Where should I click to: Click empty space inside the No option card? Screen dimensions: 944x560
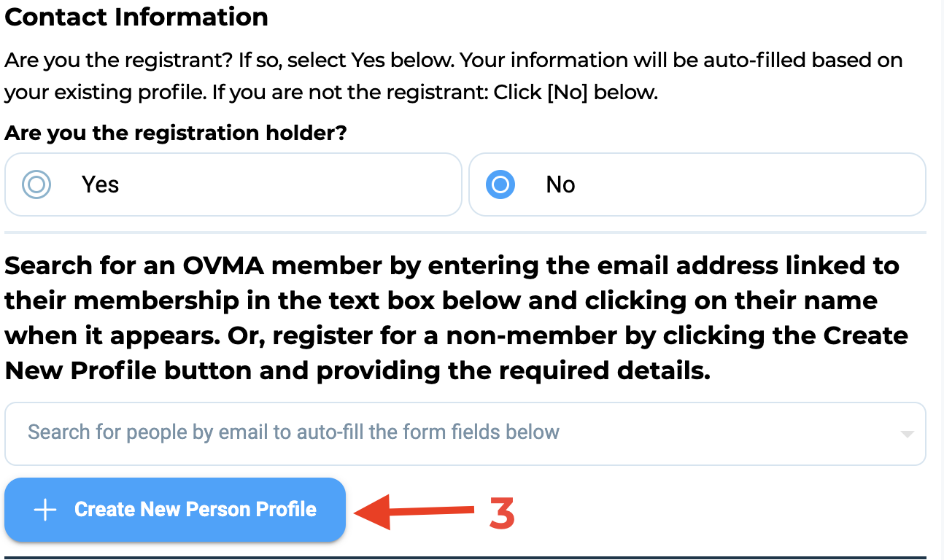point(751,184)
